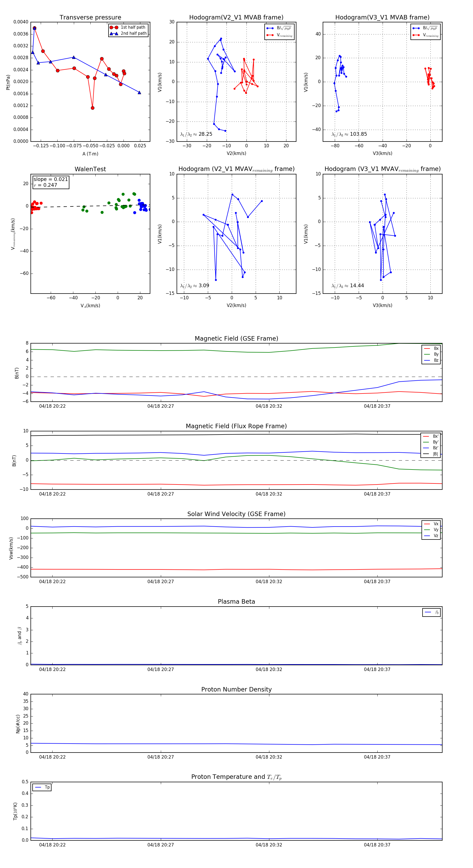The height and width of the screenshot is (868, 473).
Task: Click the 'Proton Temperature and Te/Tp' title
Action: 236,777
